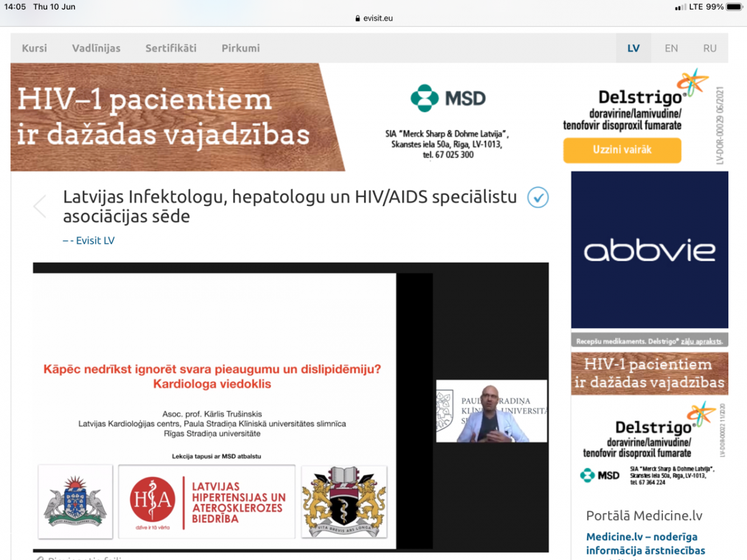The width and height of the screenshot is (747, 560).
Task: Open the Vadlīnijas menu item
Action: (96, 48)
